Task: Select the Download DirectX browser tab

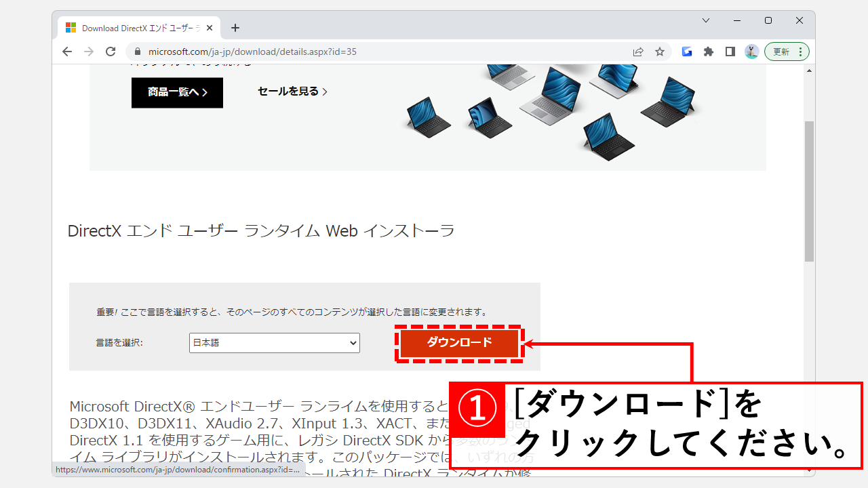Action: tap(139, 28)
